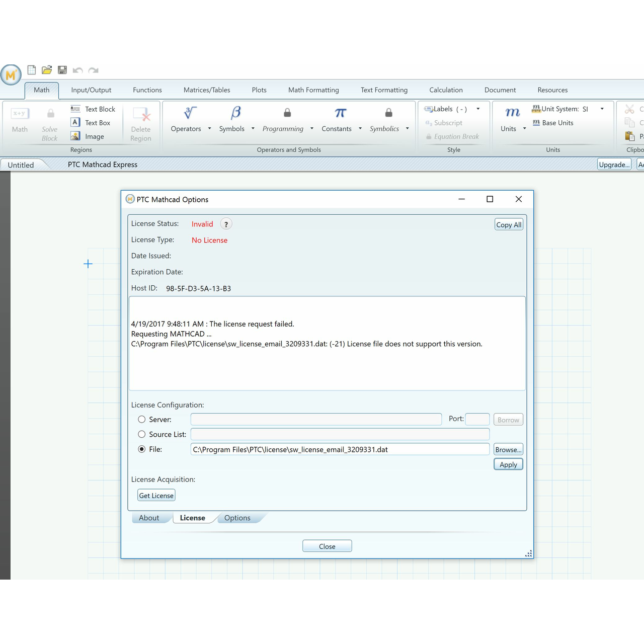The image size is (644, 644).
Task: Click the license status help question mark
Action: pyautogui.click(x=226, y=224)
